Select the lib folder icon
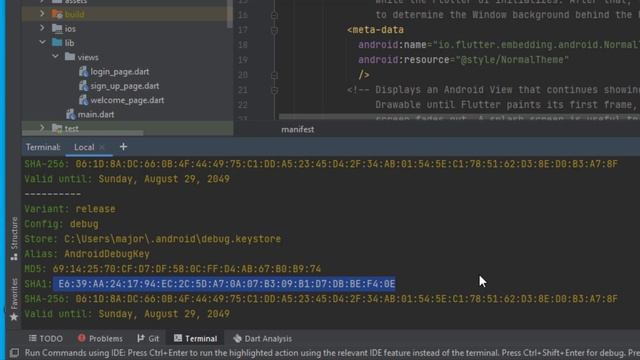Viewport: 640px width, 360px height. (57, 42)
